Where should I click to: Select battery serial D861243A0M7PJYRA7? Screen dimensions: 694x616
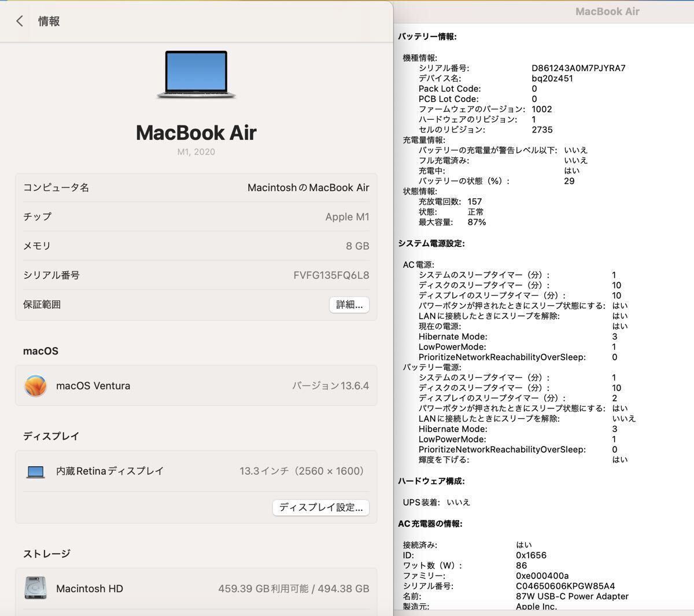579,68
